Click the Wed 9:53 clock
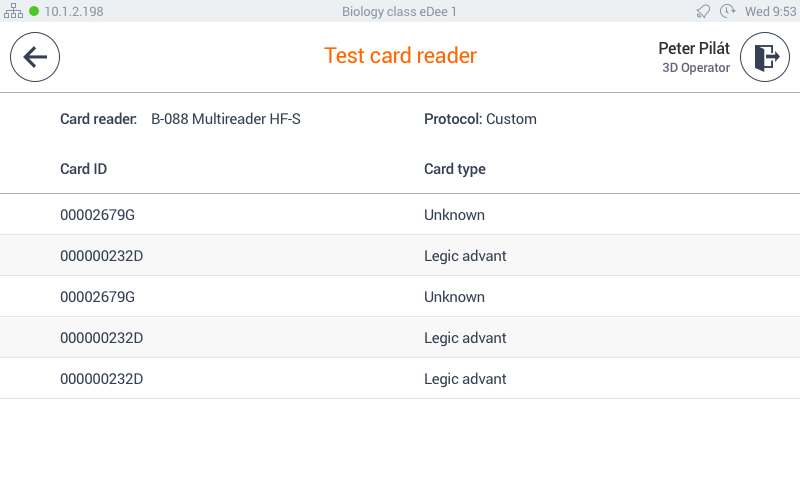The height and width of the screenshot is (480, 800). point(769,11)
